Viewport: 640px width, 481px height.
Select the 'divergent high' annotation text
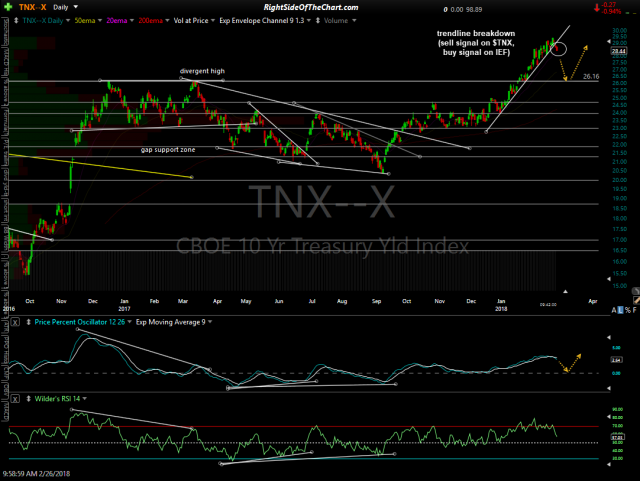coord(202,71)
